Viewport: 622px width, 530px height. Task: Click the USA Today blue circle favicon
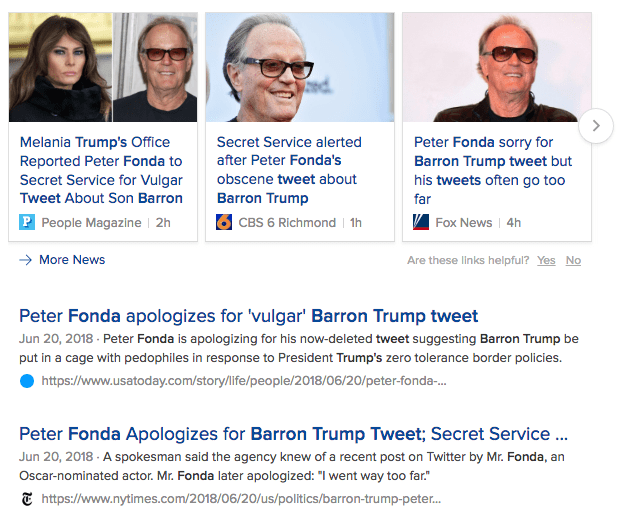pyautogui.click(x=27, y=380)
